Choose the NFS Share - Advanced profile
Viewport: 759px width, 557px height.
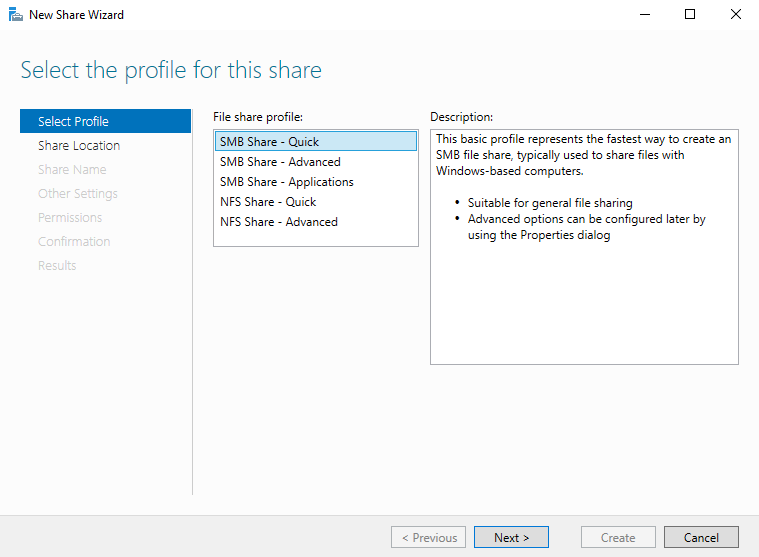279,222
